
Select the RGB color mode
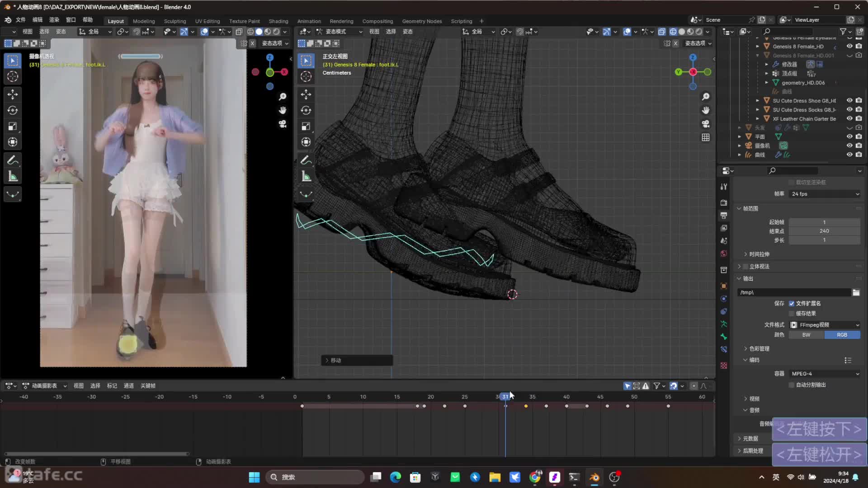[842, 335]
